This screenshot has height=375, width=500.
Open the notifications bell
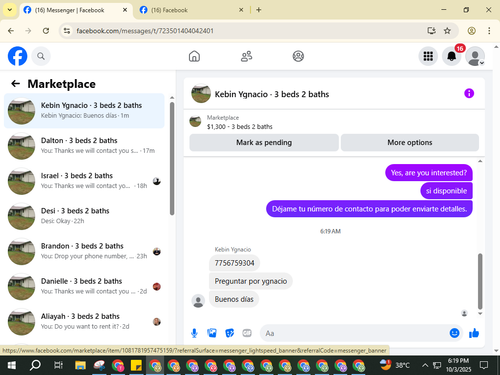451,56
